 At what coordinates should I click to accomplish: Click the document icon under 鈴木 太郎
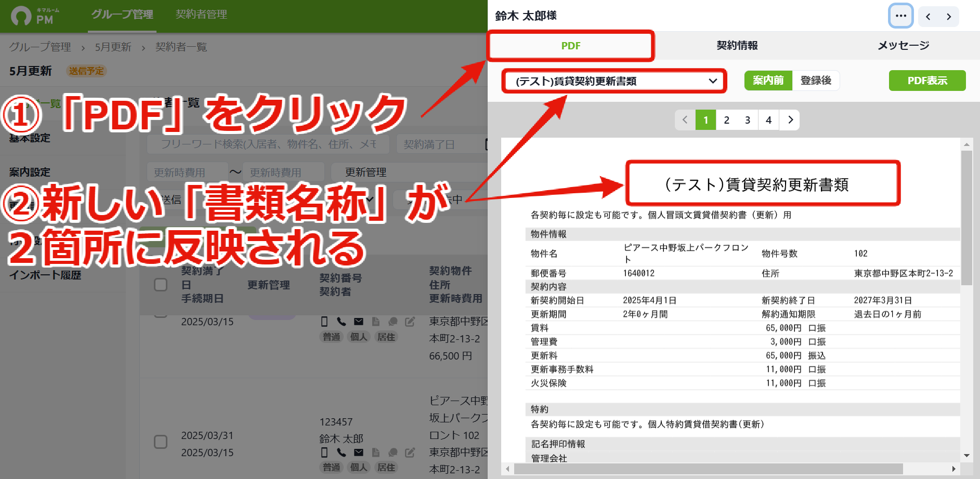point(376,453)
